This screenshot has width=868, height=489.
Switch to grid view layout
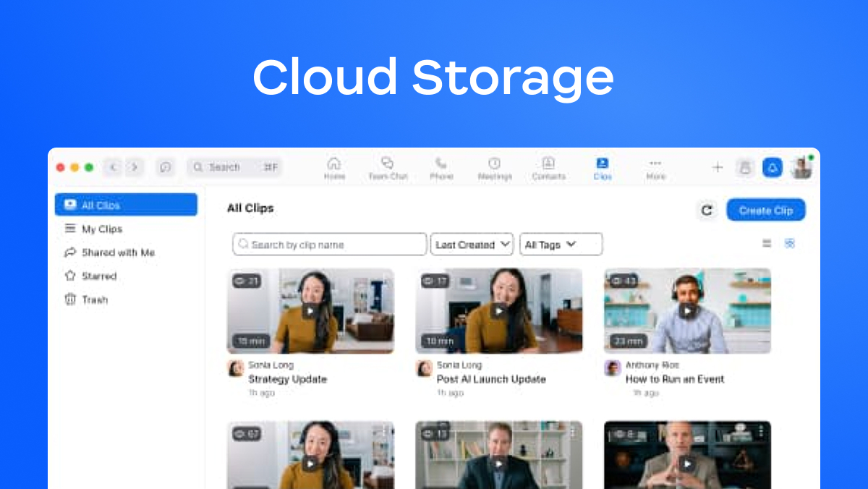click(790, 244)
